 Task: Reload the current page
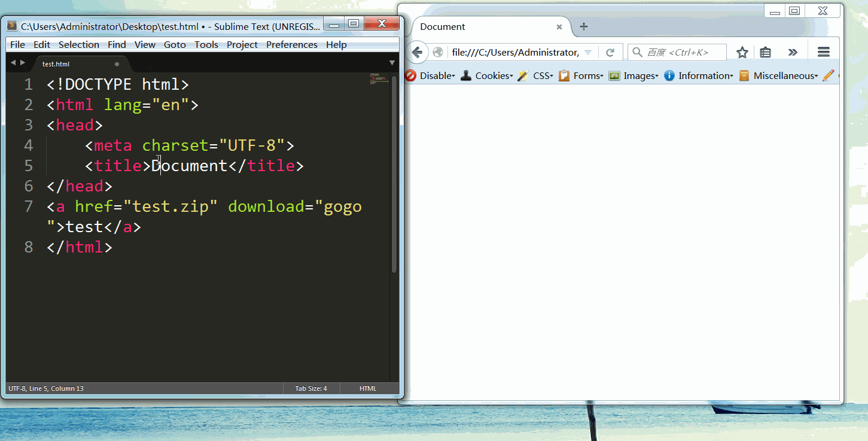point(611,52)
